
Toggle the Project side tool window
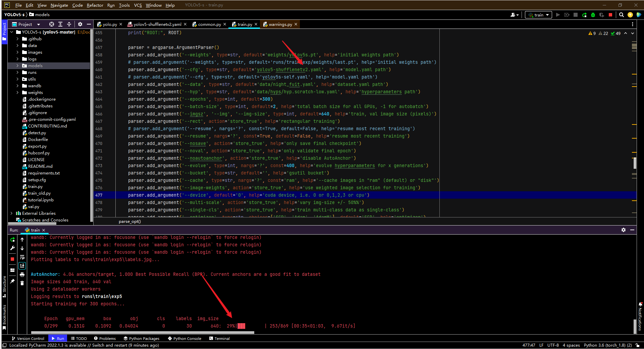[x=4, y=31]
